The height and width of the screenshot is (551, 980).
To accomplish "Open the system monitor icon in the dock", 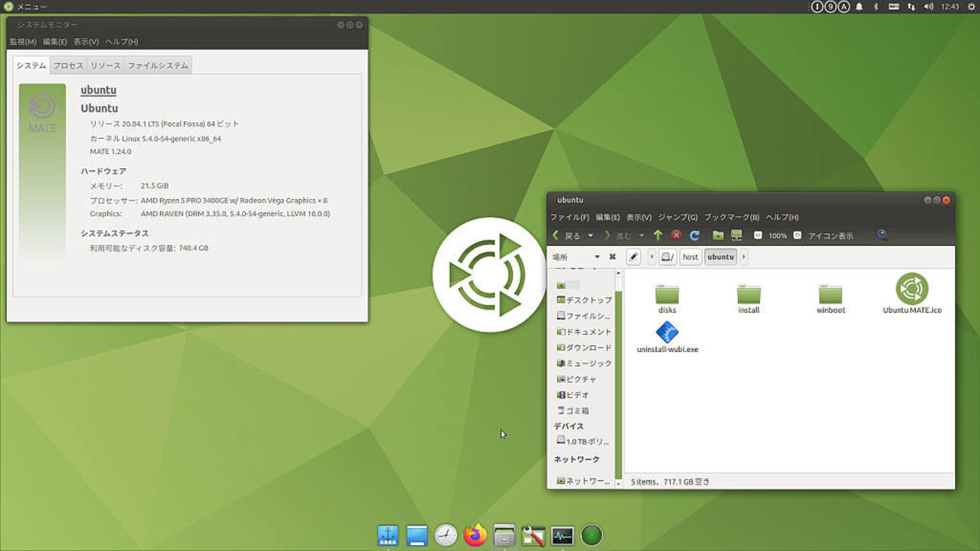I will [562, 535].
